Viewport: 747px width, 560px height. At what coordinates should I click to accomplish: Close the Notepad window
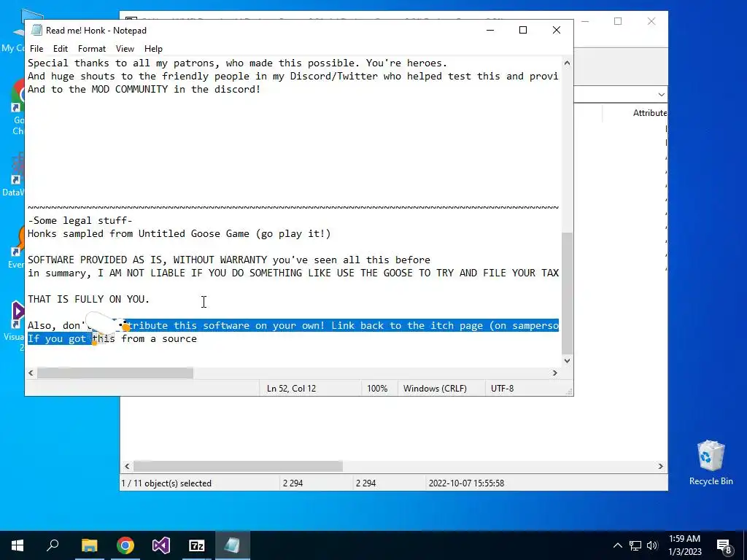coord(556,30)
